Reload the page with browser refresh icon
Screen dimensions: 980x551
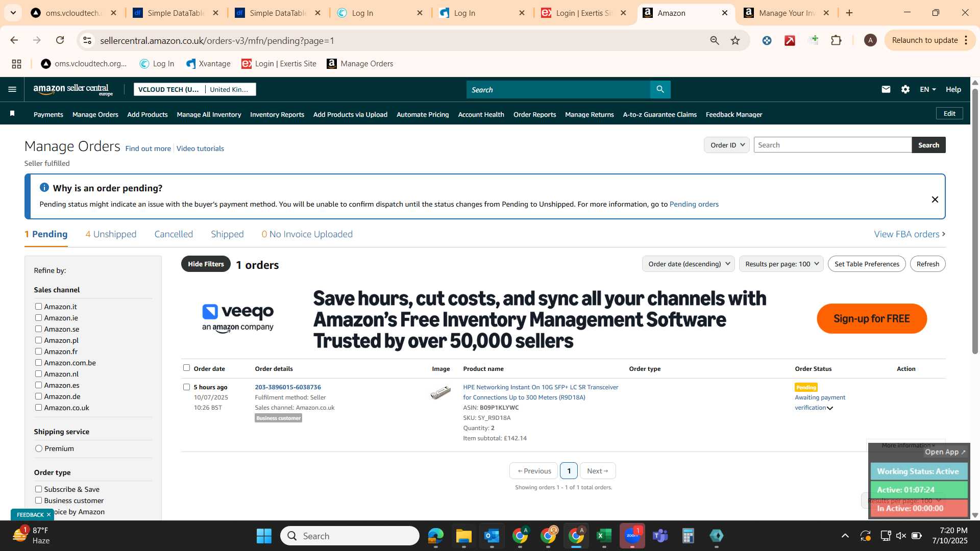[60, 40]
